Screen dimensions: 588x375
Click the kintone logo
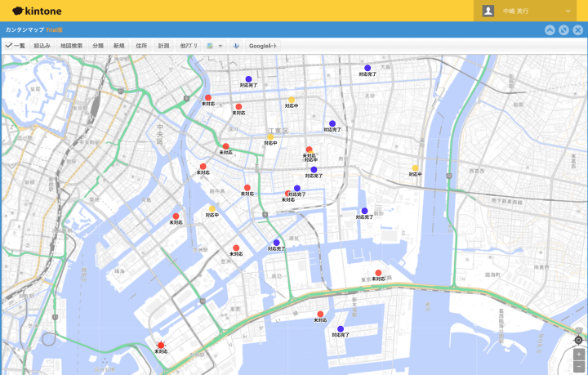pyautogui.click(x=37, y=11)
